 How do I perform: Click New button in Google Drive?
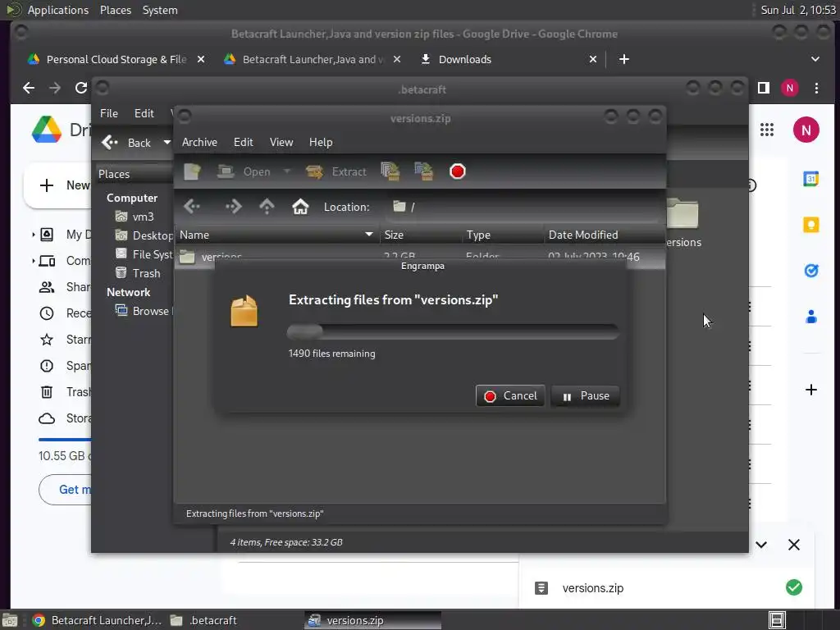click(59, 185)
